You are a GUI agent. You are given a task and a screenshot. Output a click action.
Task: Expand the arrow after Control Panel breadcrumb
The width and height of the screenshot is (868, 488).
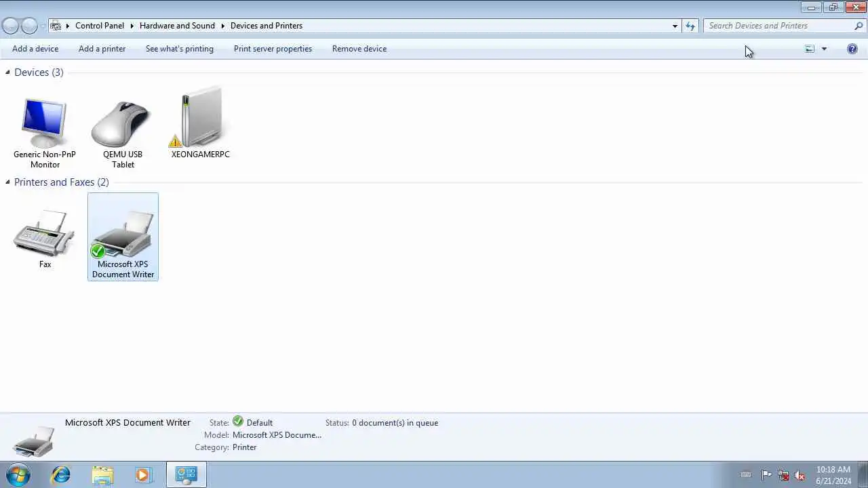[132, 26]
